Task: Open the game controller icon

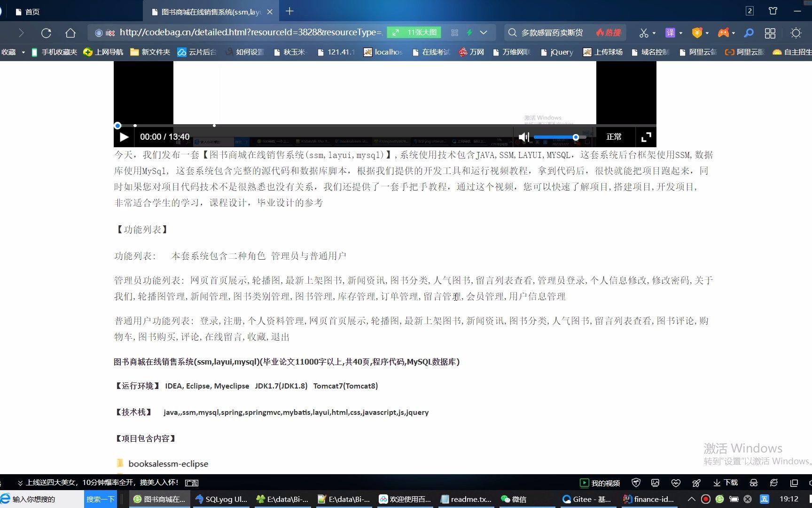Action: point(723,33)
